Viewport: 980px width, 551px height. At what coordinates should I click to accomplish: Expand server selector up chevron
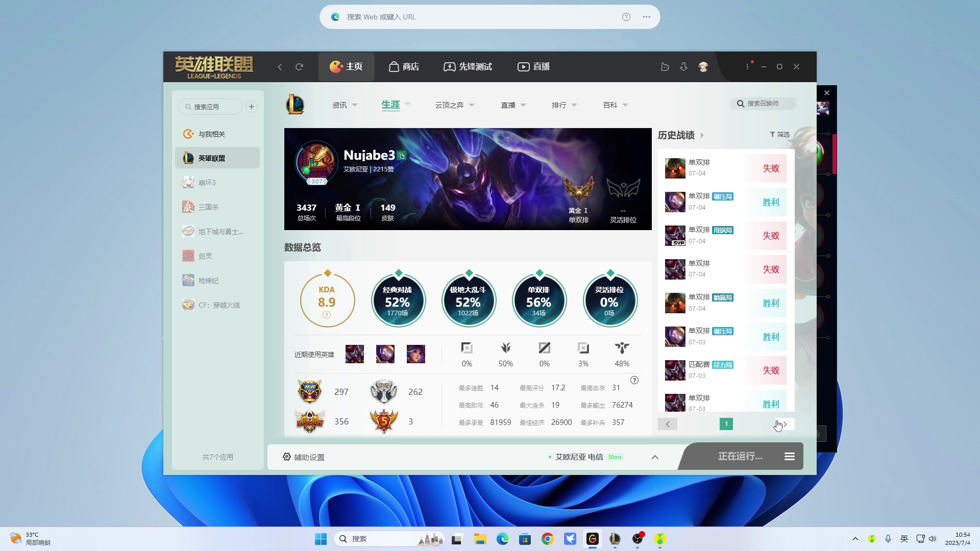click(x=655, y=457)
